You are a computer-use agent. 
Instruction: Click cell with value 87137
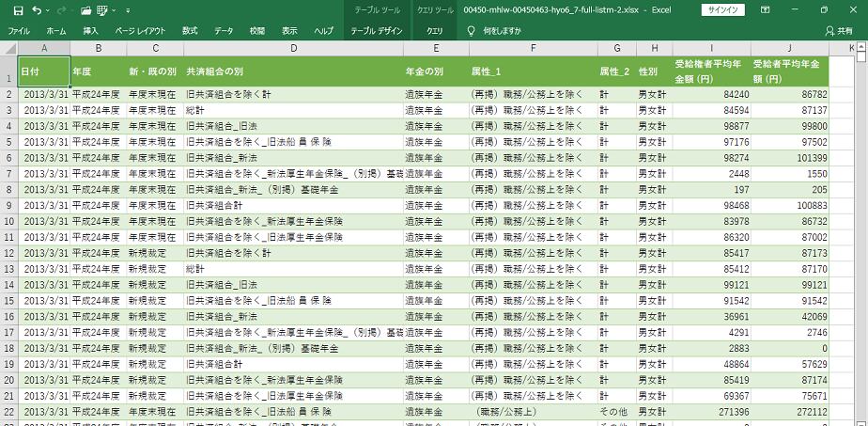[x=790, y=111]
